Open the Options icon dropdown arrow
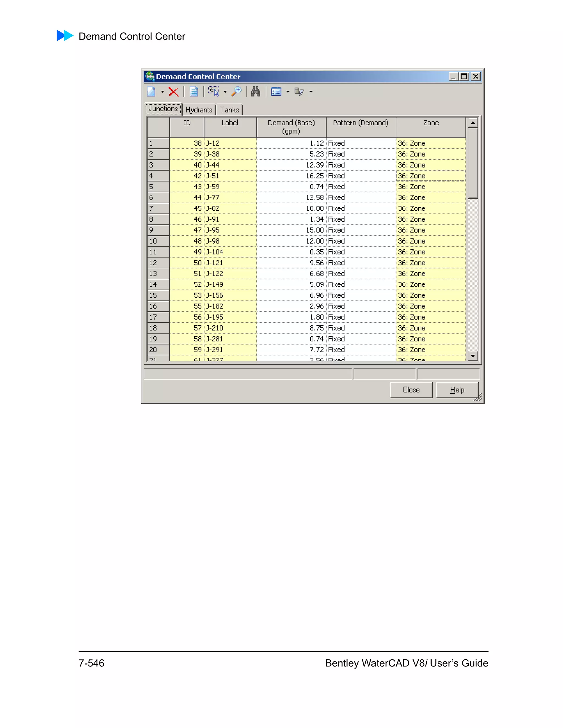Screen dimensions: 563x728 click(288, 92)
